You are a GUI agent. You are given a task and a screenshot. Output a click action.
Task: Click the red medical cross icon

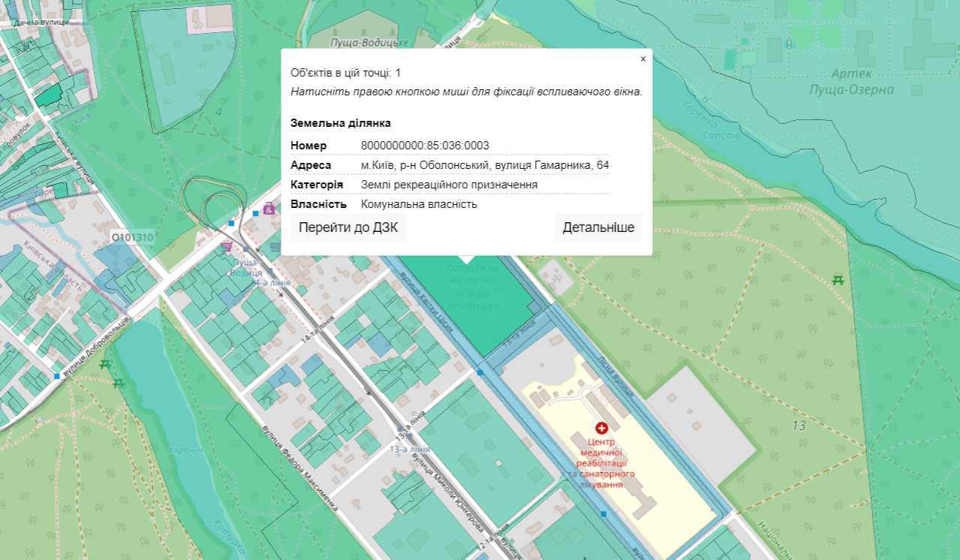[x=601, y=426]
